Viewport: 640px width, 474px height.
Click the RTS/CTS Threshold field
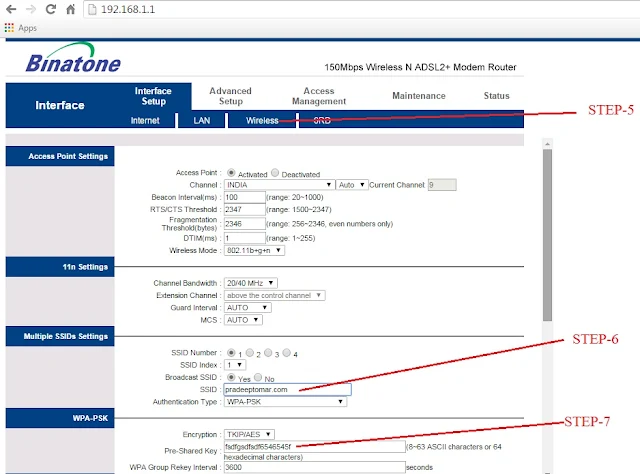[244, 209]
